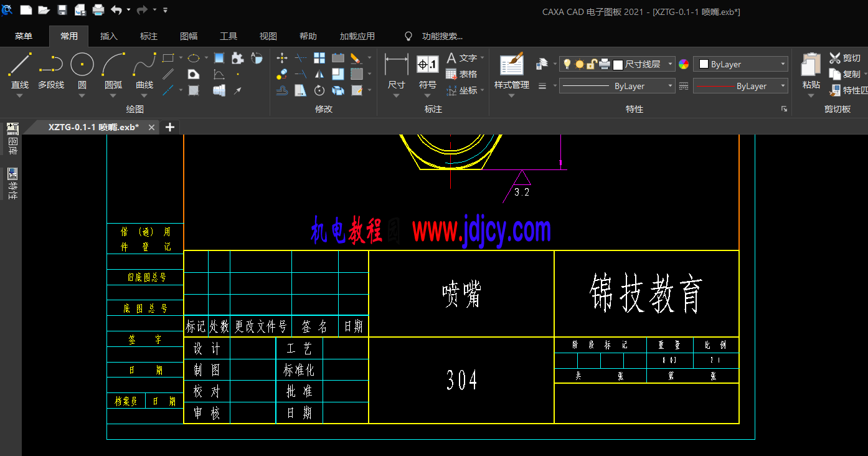This screenshot has height=456, width=868.
Task: Switch to the 标注 ribbon tab
Action: click(149, 36)
